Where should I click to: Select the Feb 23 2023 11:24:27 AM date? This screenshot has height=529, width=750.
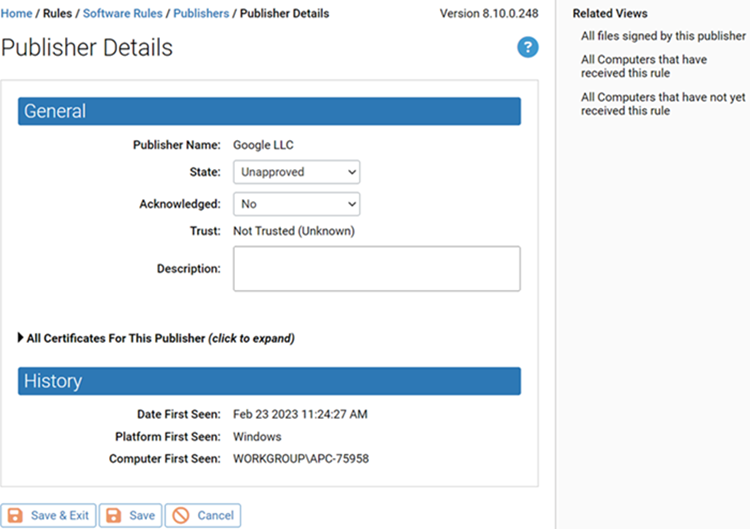300,414
